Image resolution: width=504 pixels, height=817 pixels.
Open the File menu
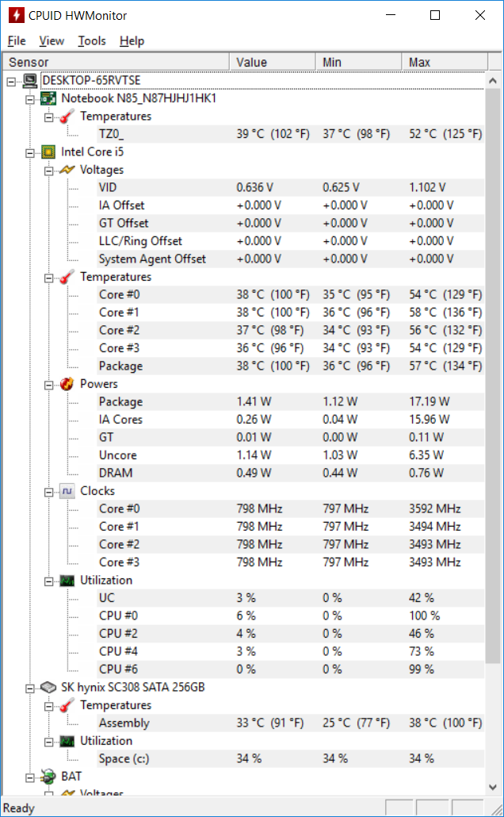[x=17, y=40]
